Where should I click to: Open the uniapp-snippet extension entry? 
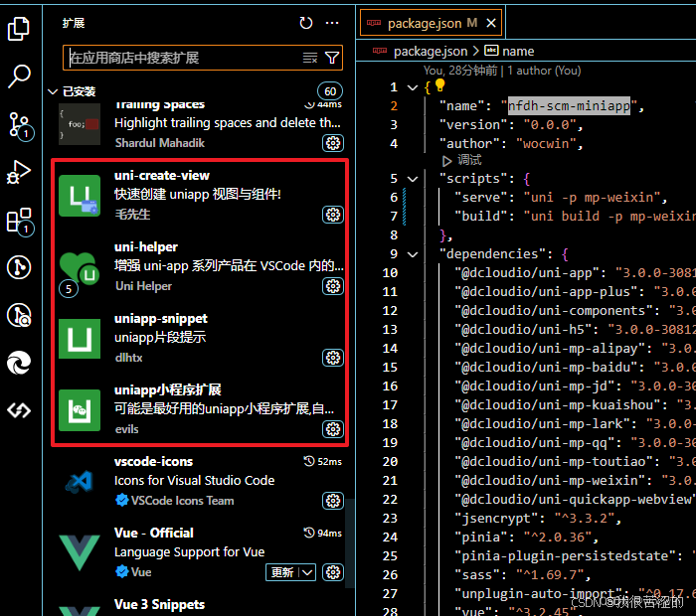[x=200, y=339]
